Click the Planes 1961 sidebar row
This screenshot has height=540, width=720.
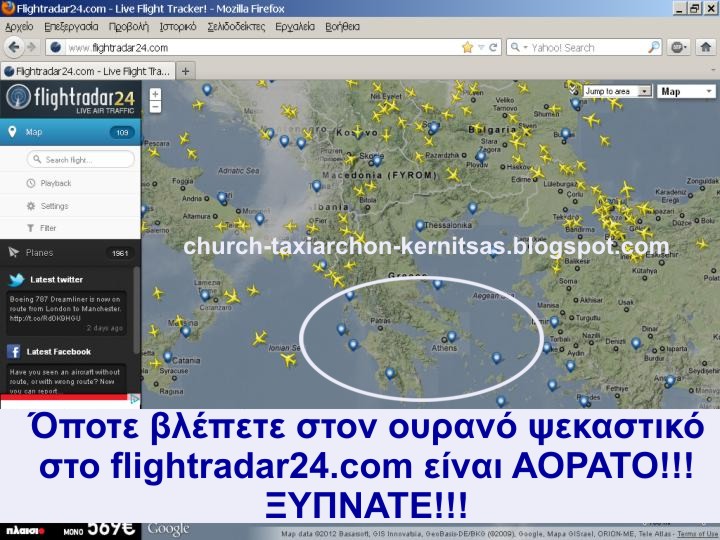point(70,252)
